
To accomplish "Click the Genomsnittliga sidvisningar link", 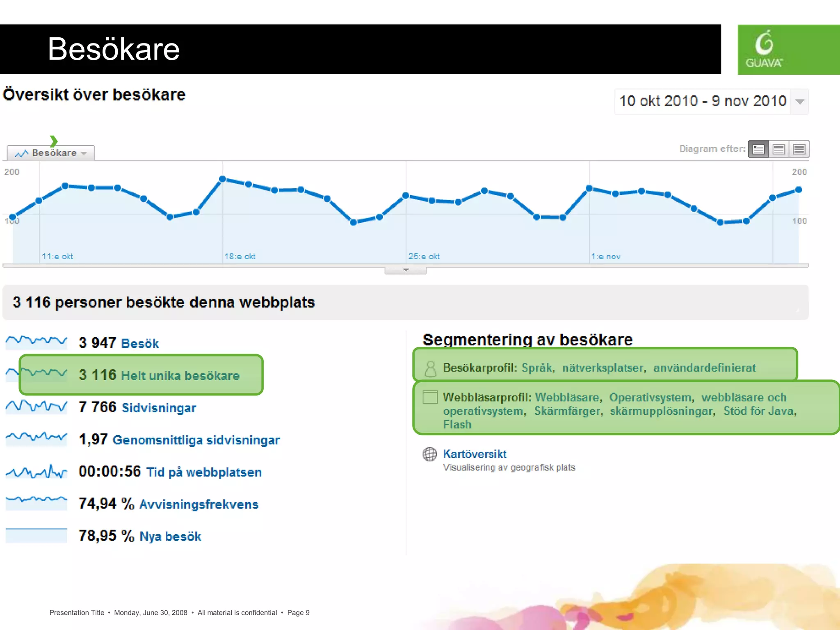I will [196, 440].
